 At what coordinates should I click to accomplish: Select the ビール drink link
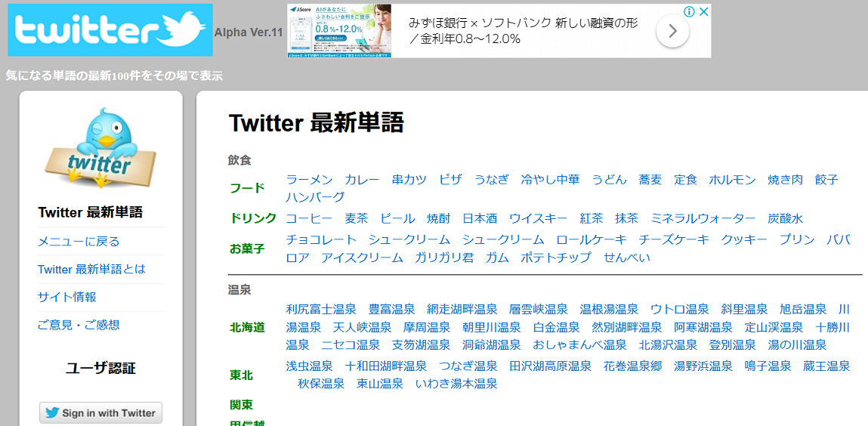pos(397,218)
